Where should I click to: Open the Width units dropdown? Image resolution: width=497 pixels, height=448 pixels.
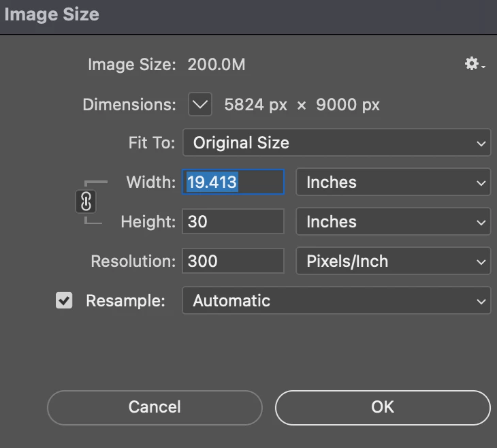pyautogui.click(x=394, y=182)
